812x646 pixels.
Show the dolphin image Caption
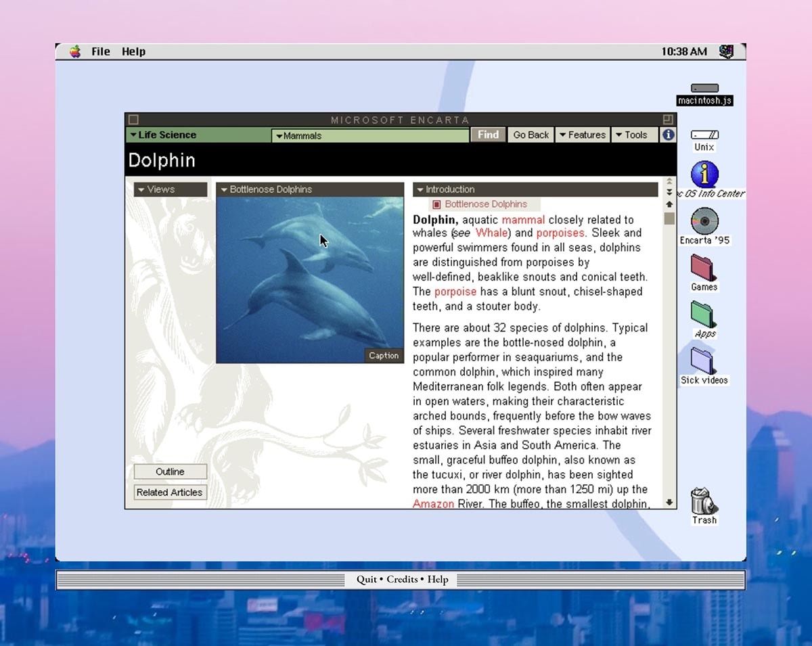(x=384, y=355)
